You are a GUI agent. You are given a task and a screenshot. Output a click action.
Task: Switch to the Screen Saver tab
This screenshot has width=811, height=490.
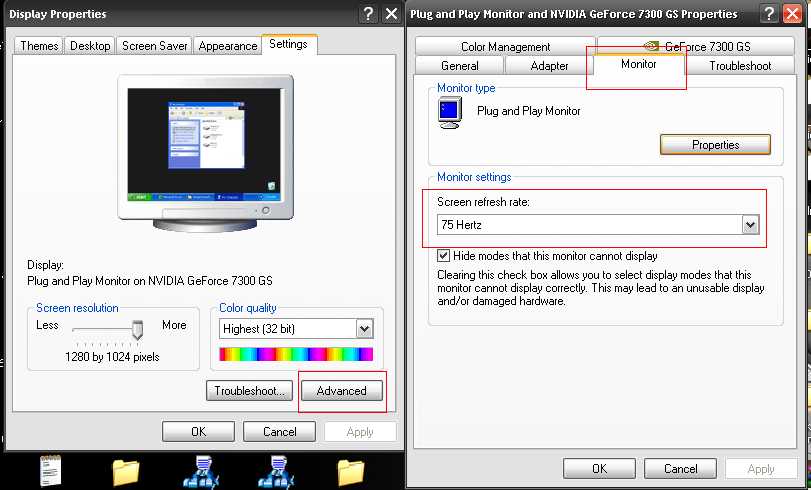154,46
